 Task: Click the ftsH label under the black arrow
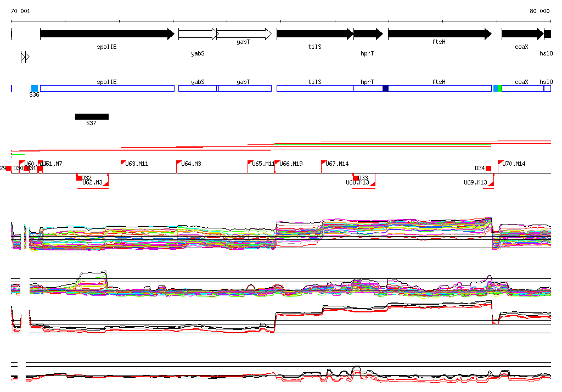coord(439,42)
